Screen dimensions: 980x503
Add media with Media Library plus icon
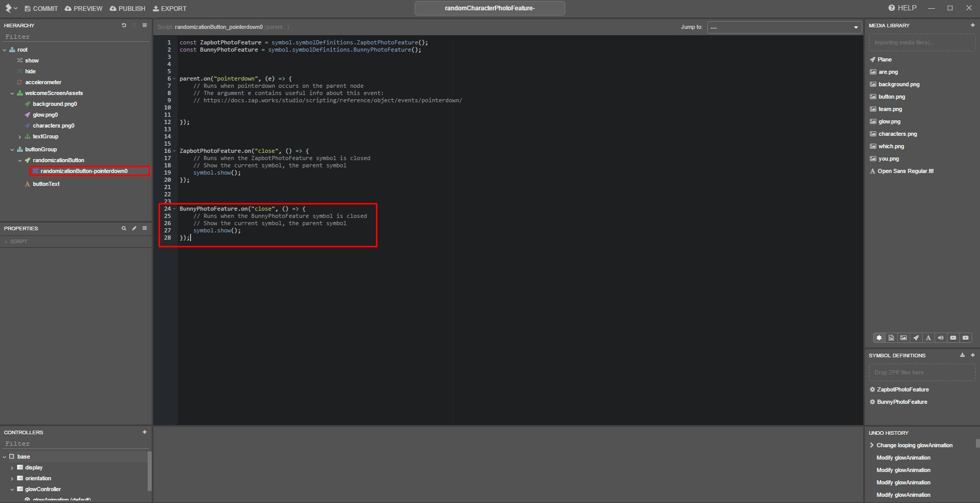[x=973, y=25]
